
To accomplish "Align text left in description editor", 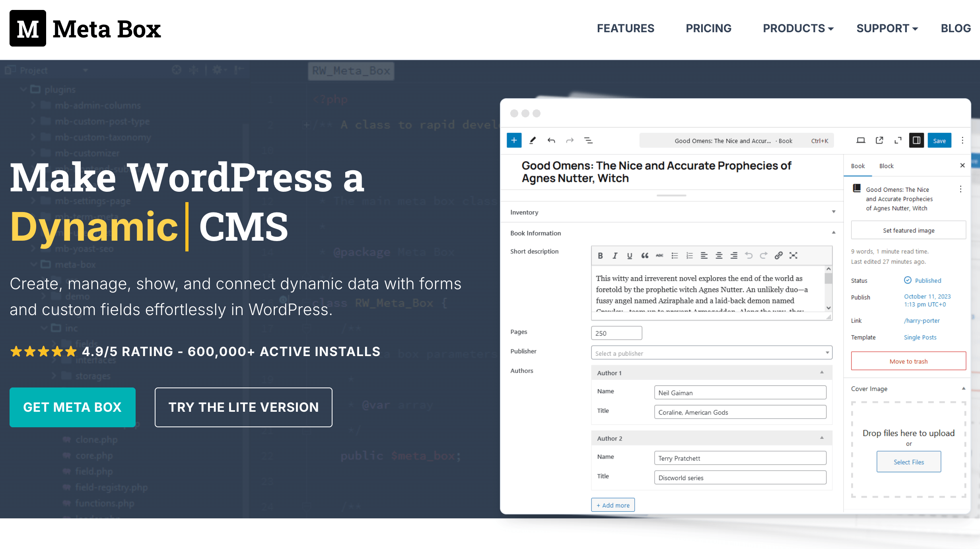I will (704, 255).
